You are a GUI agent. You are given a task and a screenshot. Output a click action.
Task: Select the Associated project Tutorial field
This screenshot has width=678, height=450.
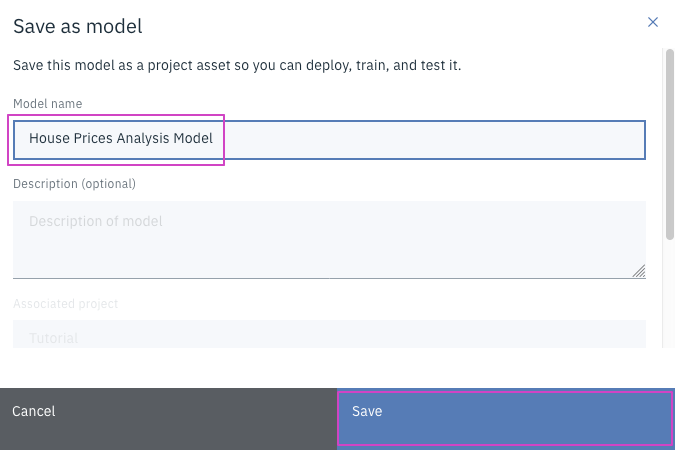click(329, 336)
